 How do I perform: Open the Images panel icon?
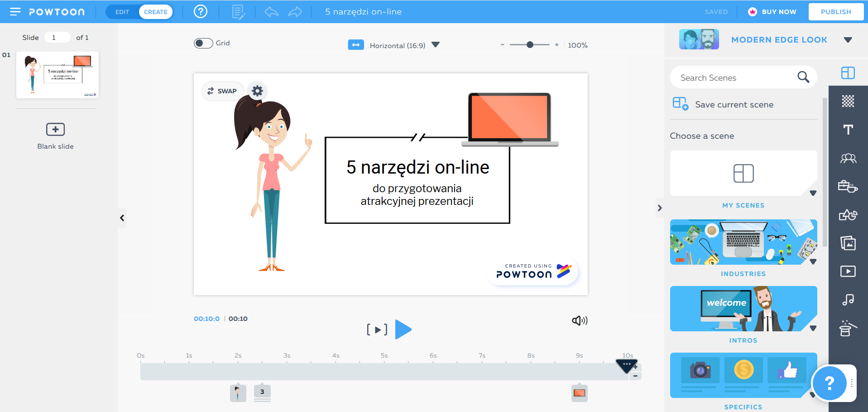pyautogui.click(x=848, y=243)
